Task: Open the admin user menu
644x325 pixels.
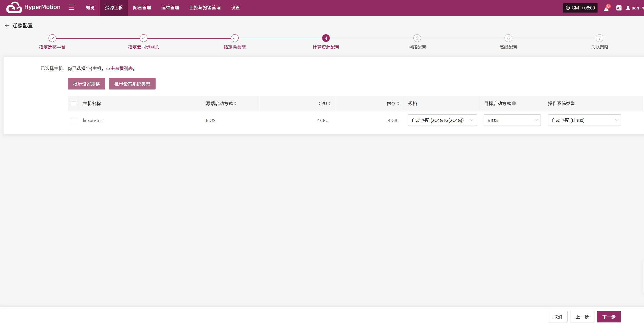Action: point(635,8)
